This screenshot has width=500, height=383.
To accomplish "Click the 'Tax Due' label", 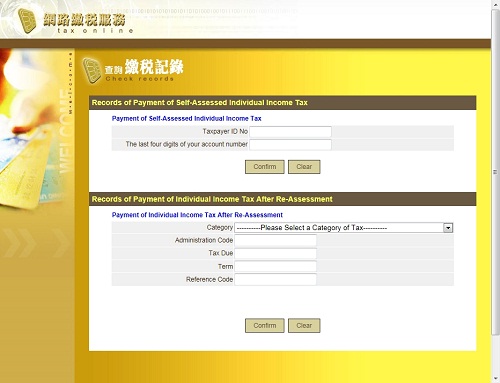I will point(221,253).
